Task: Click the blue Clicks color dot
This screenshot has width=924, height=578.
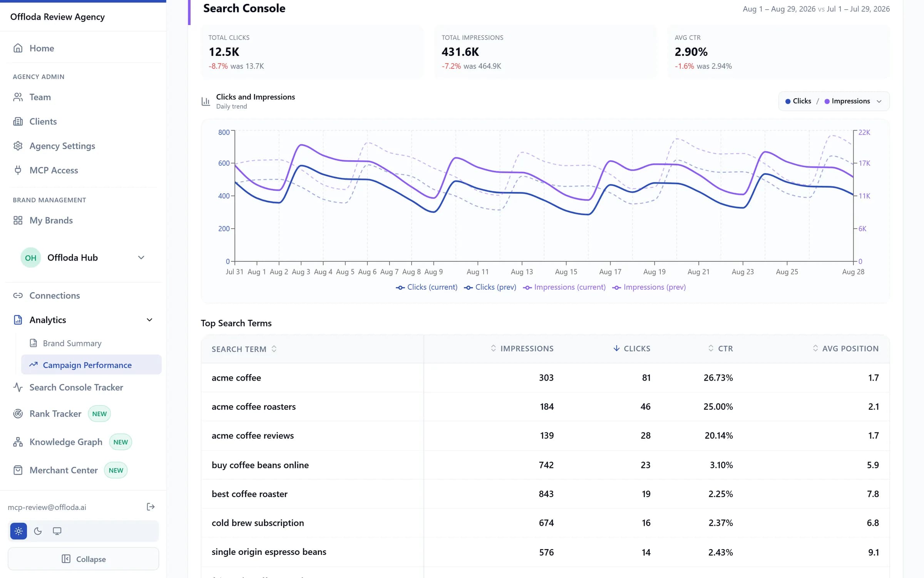Action: [x=788, y=101]
